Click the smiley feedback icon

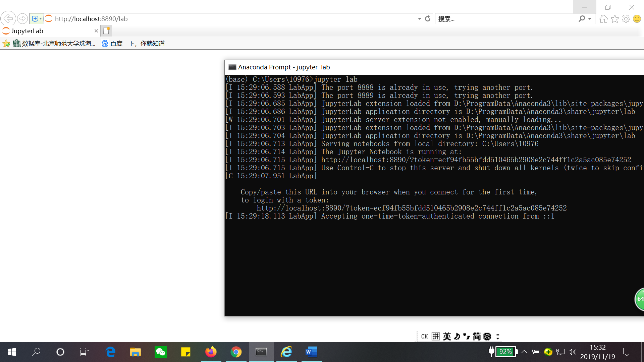click(637, 19)
